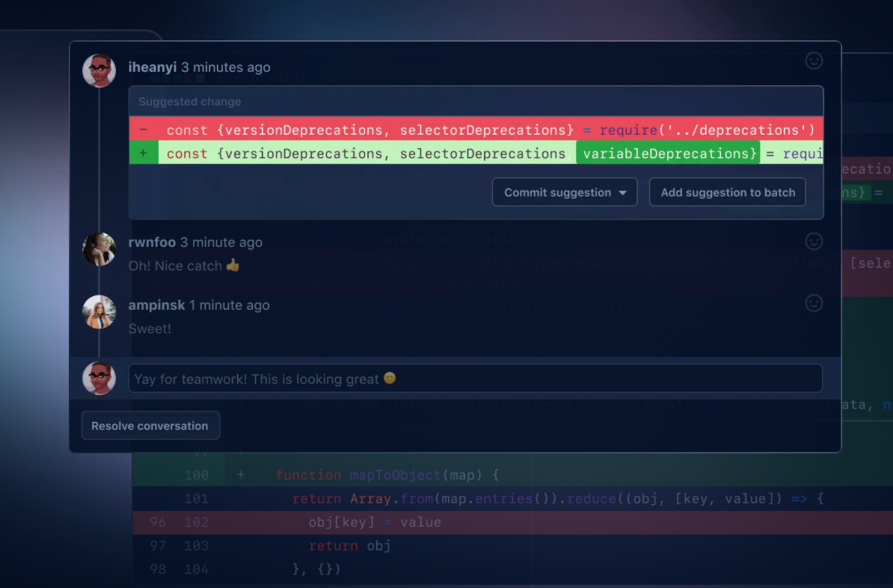The image size is (893, 588).
Task: Open iheanyi's profile via their username
Action: (152, 67)
